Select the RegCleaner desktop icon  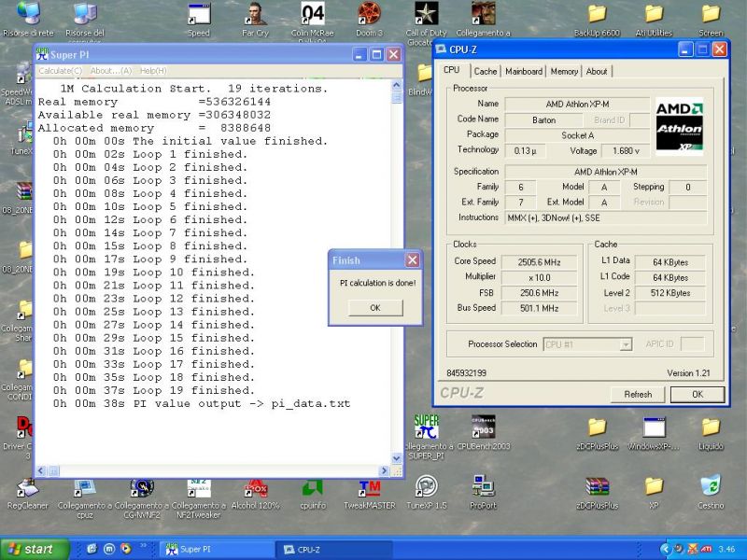pos(28,494)
